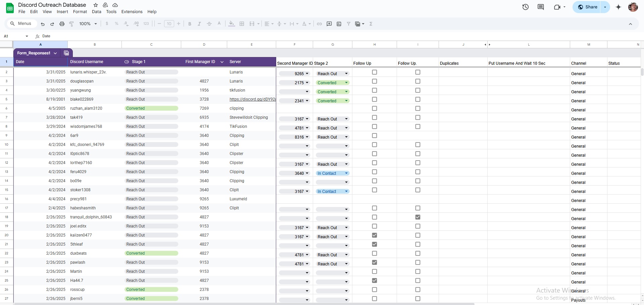The image size is (644, 305).
Task: Click the create filter icon
Action: (x=348, y=24)
